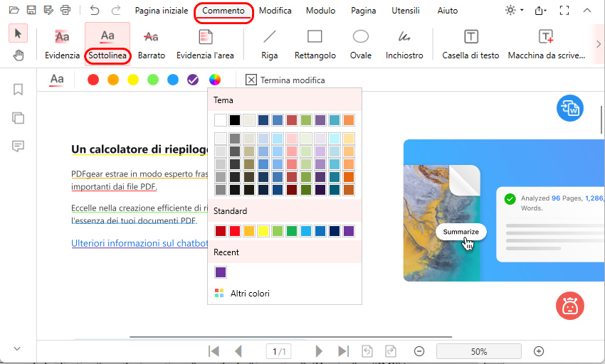Image resolution: width=605 pixels, height=364 pixels.
Task: Select the yellow quick color circle
Action: [133, 80]
